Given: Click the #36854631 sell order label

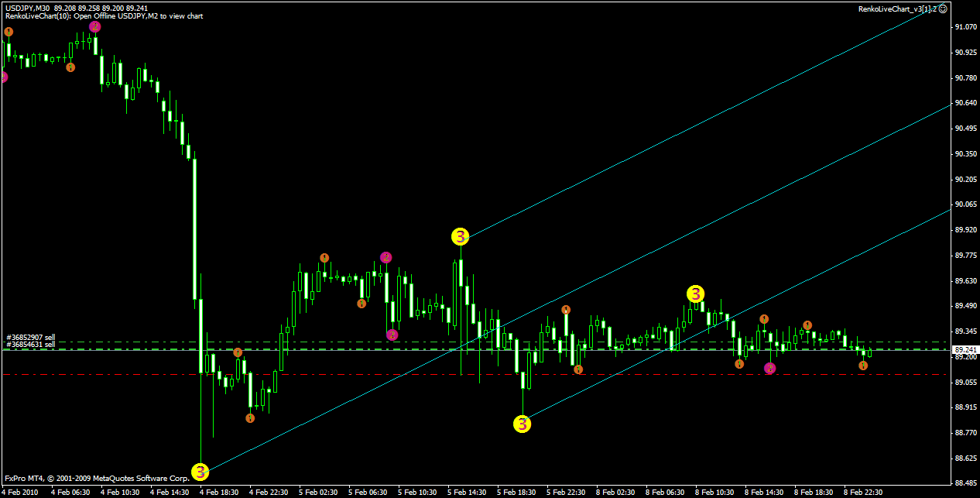Looking at the screenshot, I should point(30,345).
